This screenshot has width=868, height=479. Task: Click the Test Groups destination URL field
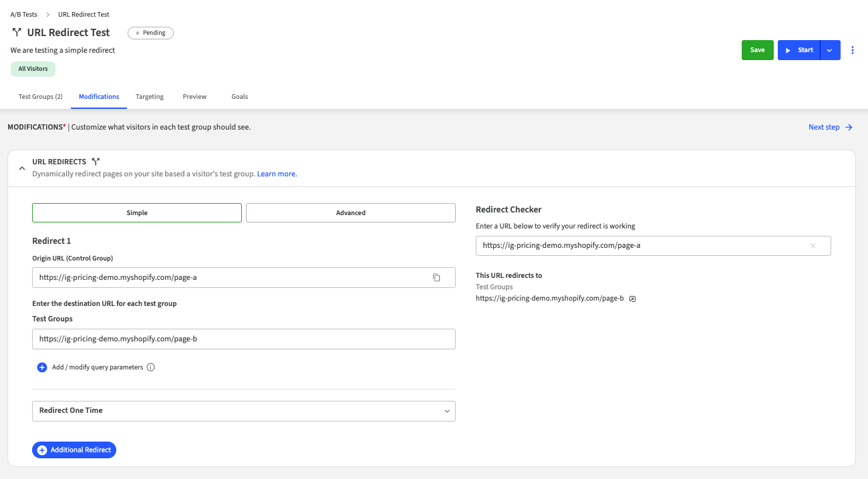[244, 339]
